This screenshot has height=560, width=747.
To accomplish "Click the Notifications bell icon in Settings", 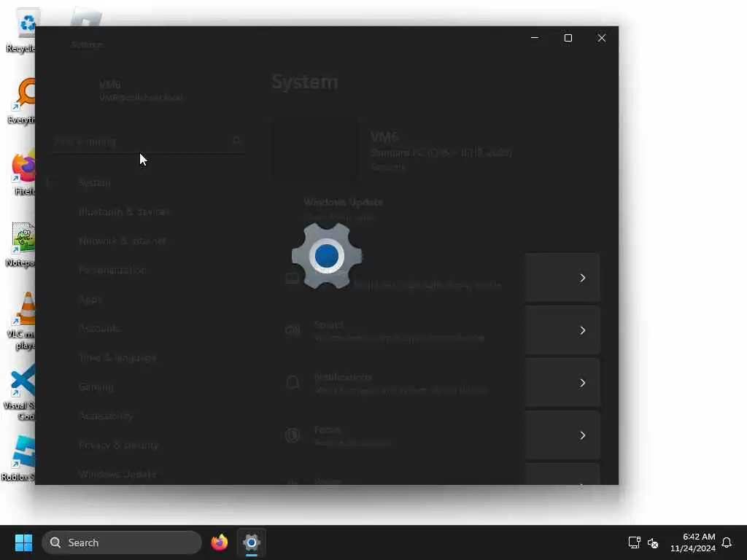I will coord(293,382).
